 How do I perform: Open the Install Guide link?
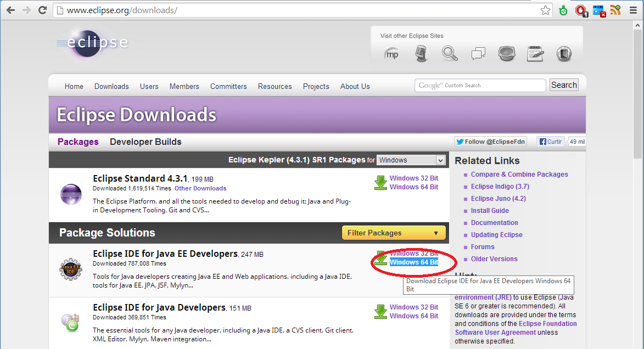tap(490, 211)
